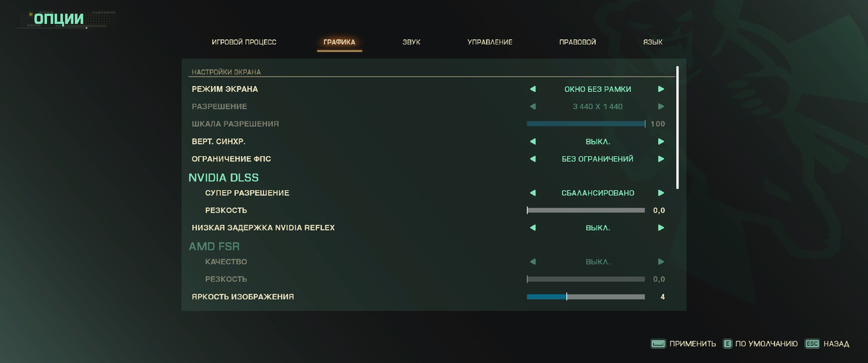Click the Опции title
Viewport: 868px width, 363px height.
pyautogui.click(x=59, y=19)
